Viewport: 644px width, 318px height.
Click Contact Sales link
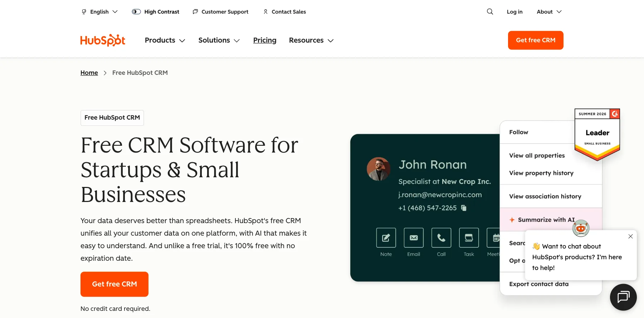click(284, 12)
